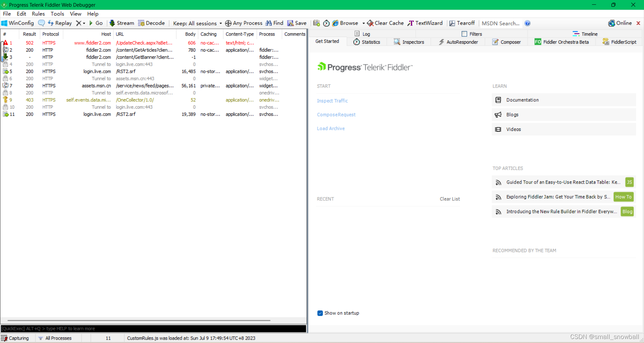This screenshot has height=343, width=644.
Task: Select session 7 assets.msn.cn row
Action: pyautogui.click(x=154, y=86)
